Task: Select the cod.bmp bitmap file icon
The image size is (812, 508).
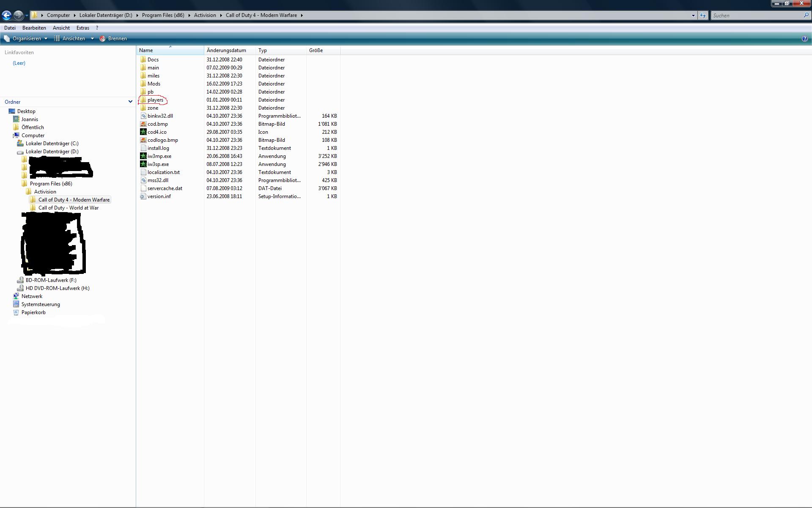Action: point(143,124)
